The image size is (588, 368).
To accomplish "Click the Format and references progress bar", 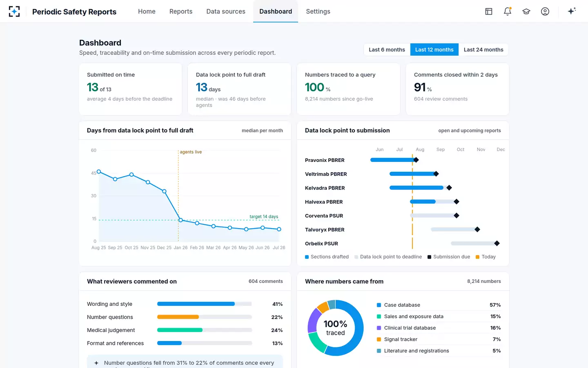I will click(205, 343).
